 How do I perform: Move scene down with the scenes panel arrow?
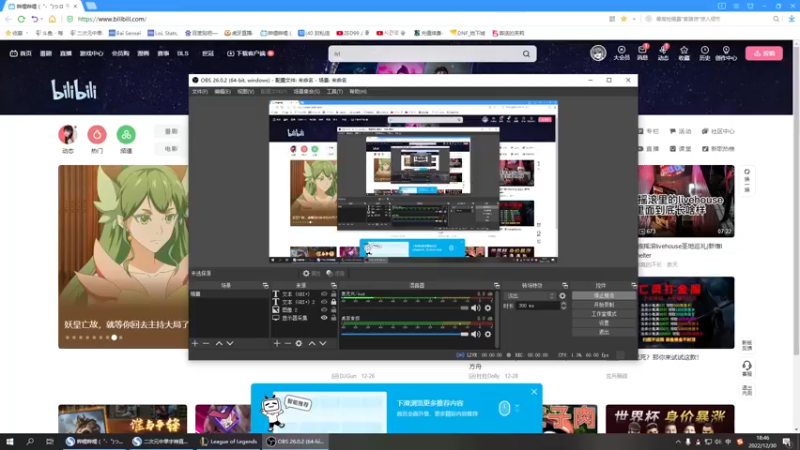click(230, 343)
